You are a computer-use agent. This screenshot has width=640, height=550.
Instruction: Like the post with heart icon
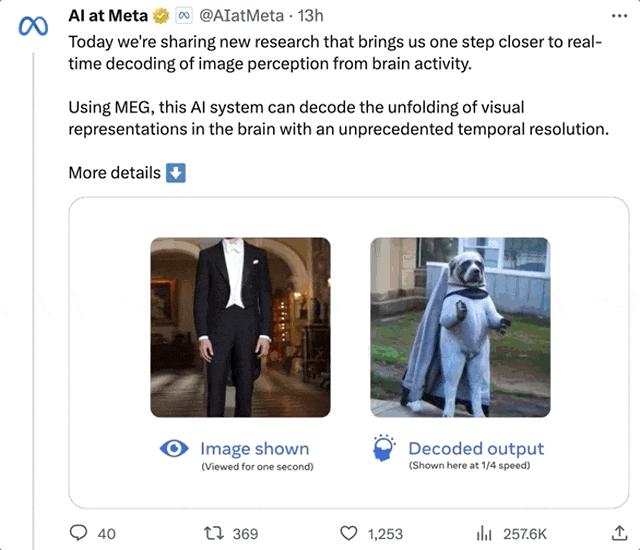(x=349, y=533)
